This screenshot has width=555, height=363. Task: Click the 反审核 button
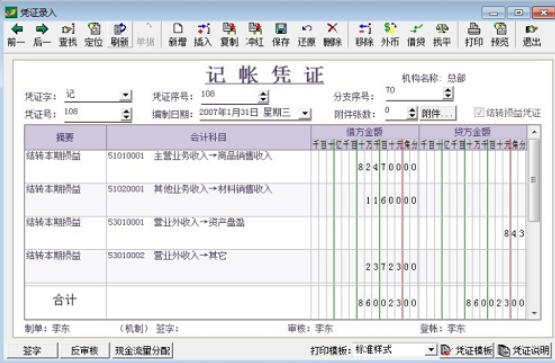click(x=84, y=350)
